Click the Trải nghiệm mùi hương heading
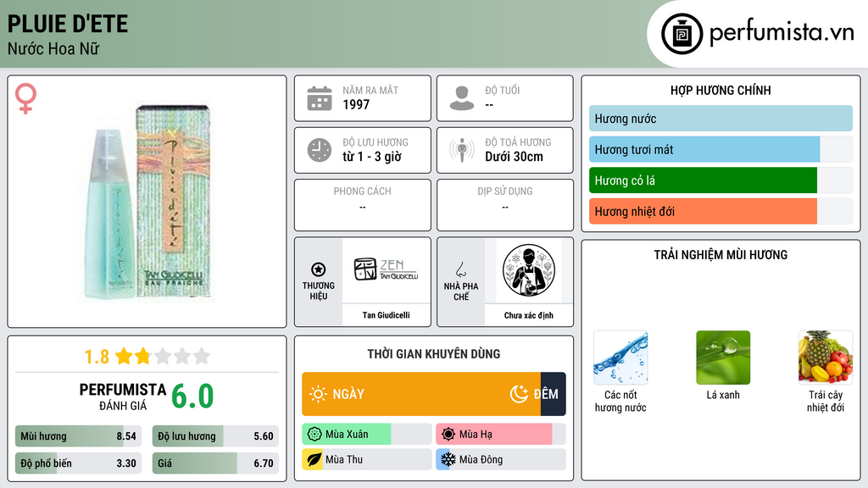The width and height of the screenshot is (868, 488). [721, 255]
